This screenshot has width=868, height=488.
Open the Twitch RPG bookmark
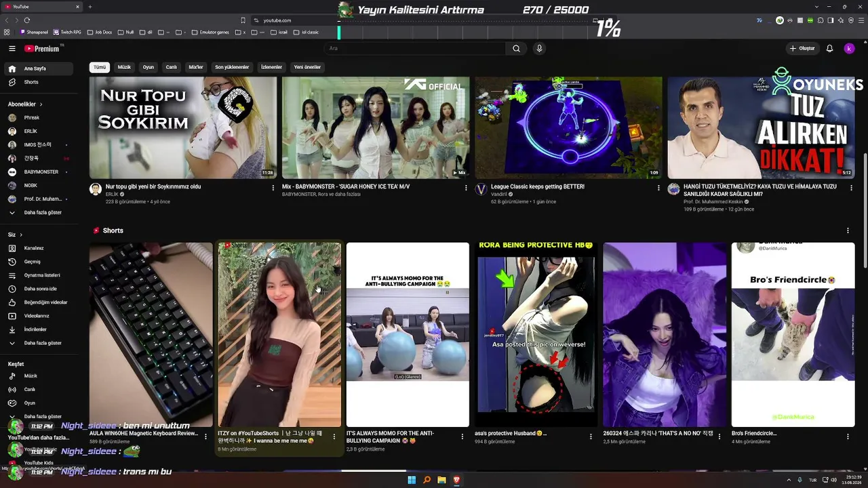click(x=67, y=32)
